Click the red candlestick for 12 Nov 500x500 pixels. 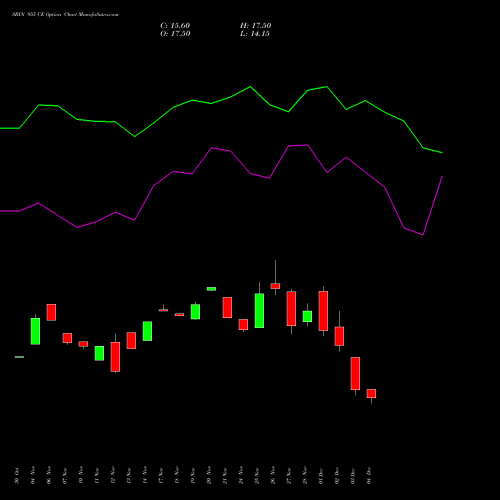(115, 357)
